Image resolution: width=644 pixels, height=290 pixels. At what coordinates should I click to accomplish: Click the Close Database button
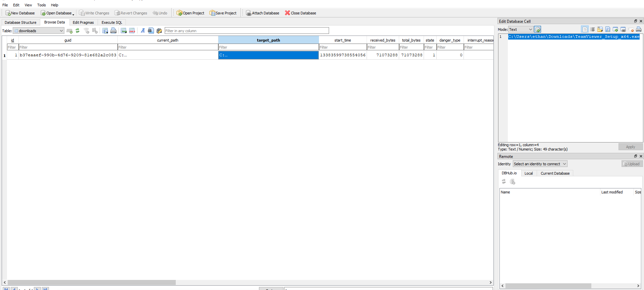coord(300,13)
